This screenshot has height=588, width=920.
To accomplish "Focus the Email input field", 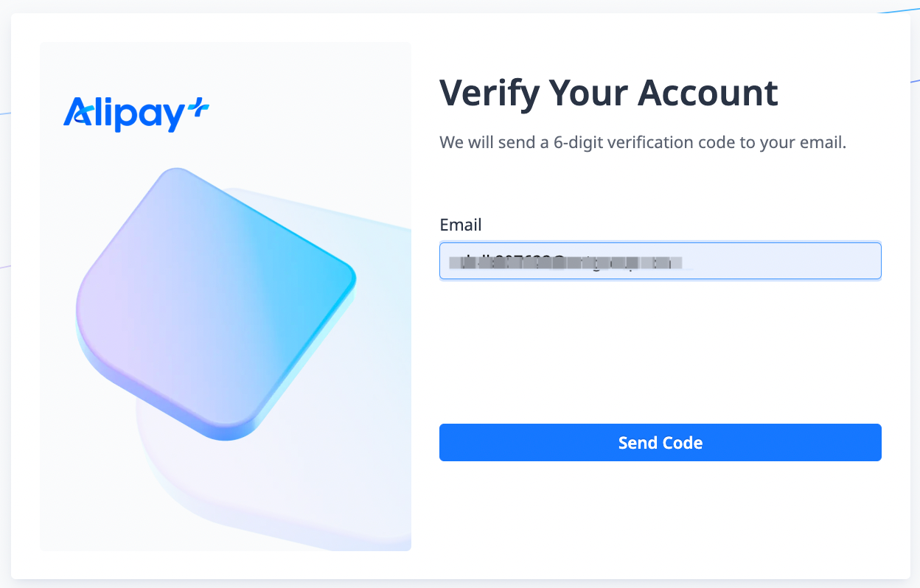I will 660,261.
